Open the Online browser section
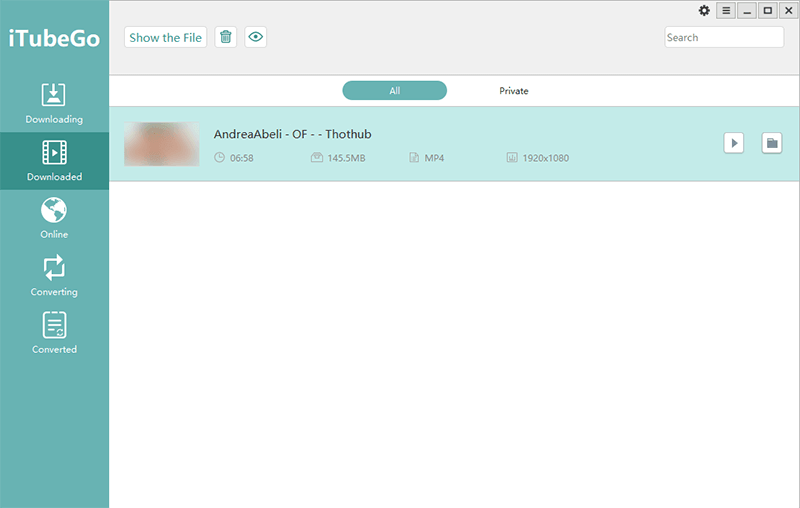Screen dimensions: 800x508 [x=54, y=219]
